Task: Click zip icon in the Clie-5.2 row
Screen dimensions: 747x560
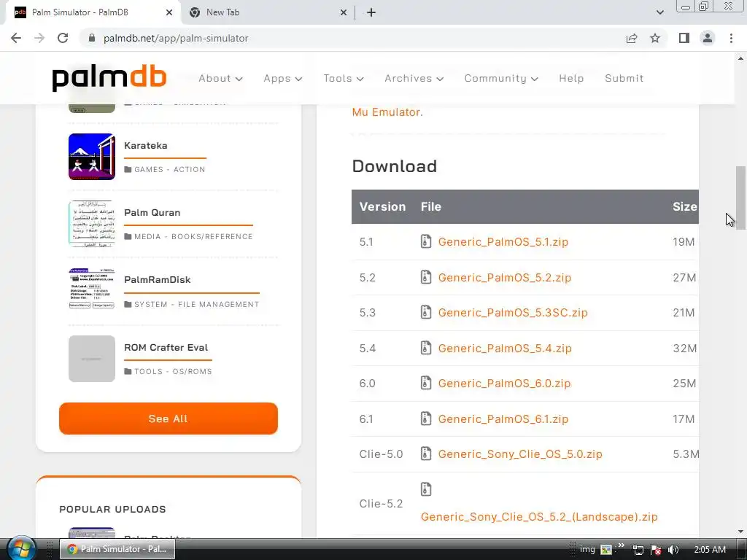Action: 426,489
